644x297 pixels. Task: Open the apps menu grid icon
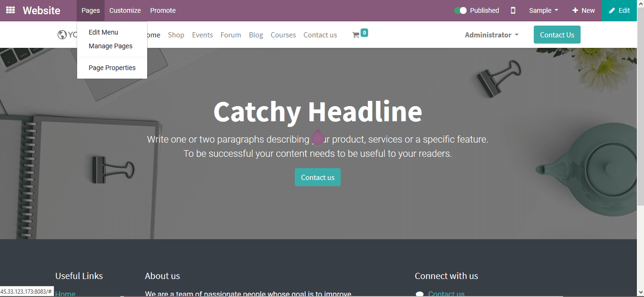10,10
